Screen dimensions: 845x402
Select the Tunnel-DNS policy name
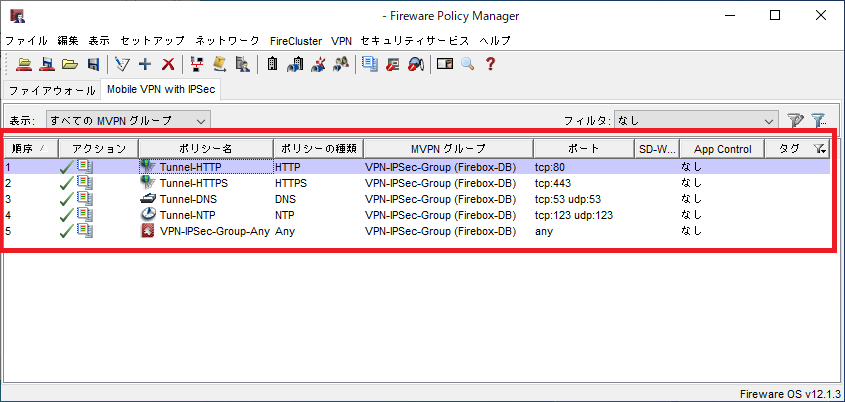click(x=188, y=199)
